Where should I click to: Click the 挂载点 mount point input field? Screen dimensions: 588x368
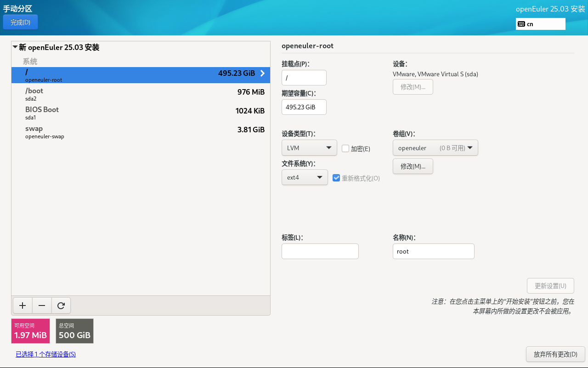coord(304,78)
